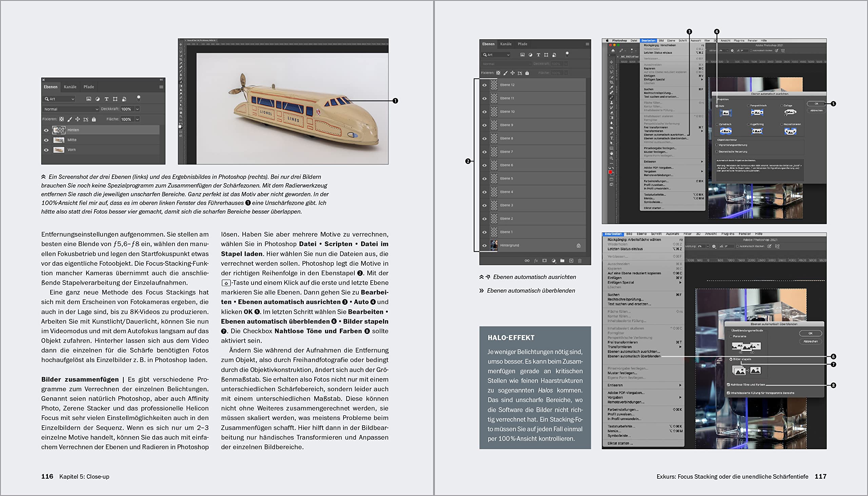
Task: Click Abbrechen in 'Ebenen automatisch überblenden' dialog
Action: [x=810, y=341]
